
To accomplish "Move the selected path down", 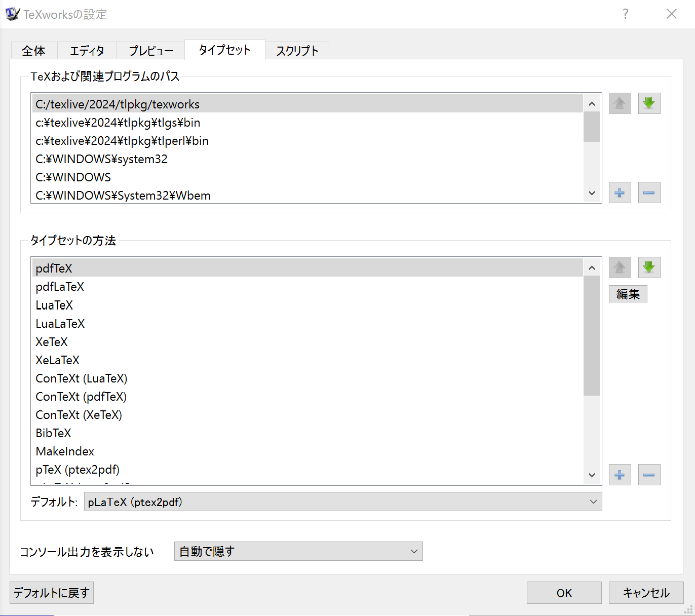I will tap(649, 103).
